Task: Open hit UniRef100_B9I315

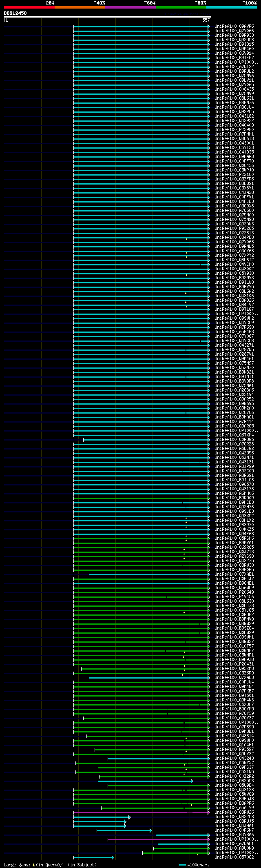Action: (x=234, y=44)
